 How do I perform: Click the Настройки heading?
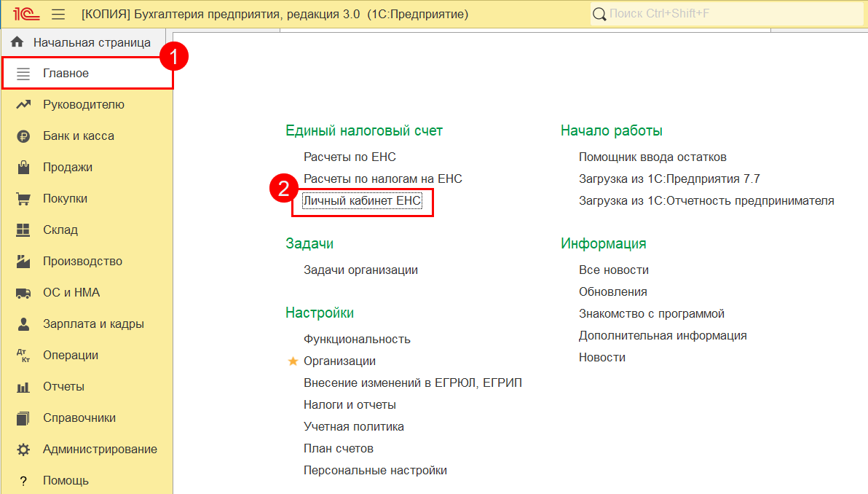[x=320, y=313]
